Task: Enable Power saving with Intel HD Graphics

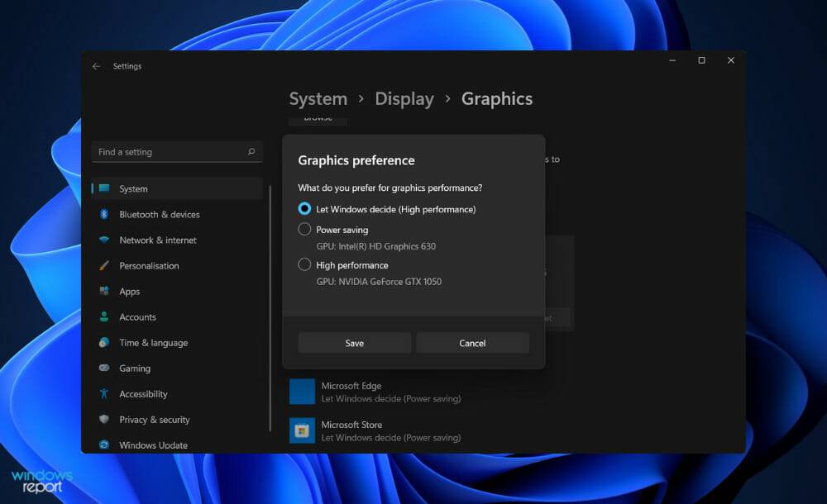Action: click(x=304, y=229)
